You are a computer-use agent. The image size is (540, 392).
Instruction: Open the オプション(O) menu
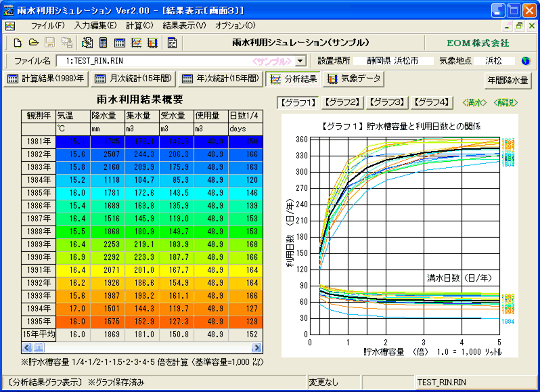pyautogui.click(x=235, y=26)
